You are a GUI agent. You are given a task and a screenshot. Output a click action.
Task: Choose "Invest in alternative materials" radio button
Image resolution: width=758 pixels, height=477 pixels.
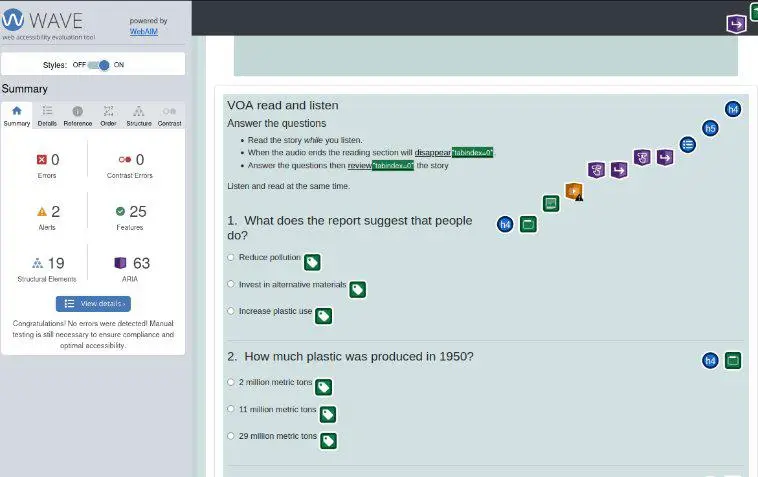tap(231, 284)
